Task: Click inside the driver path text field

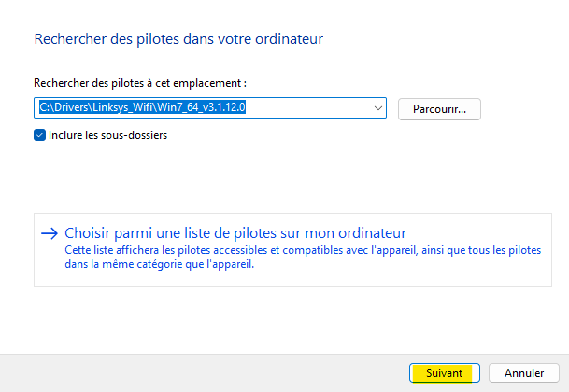Action: pyautogui.click(x=308, y=108)
